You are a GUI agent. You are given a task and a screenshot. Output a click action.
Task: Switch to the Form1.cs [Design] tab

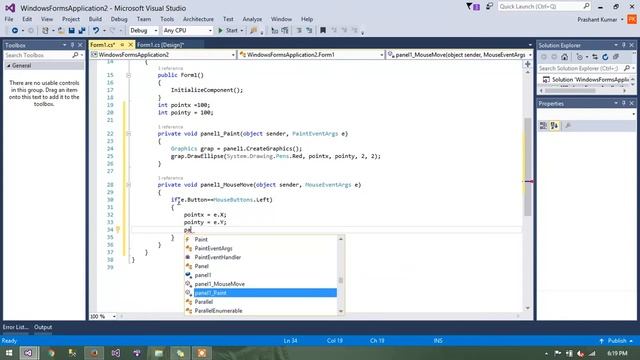pos(161,45)
